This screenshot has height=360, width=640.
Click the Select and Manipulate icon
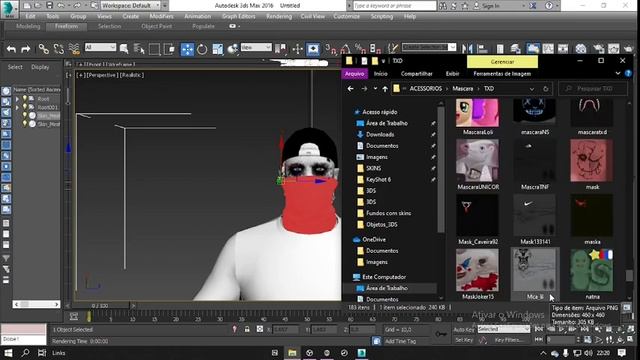tap(298, 49)
